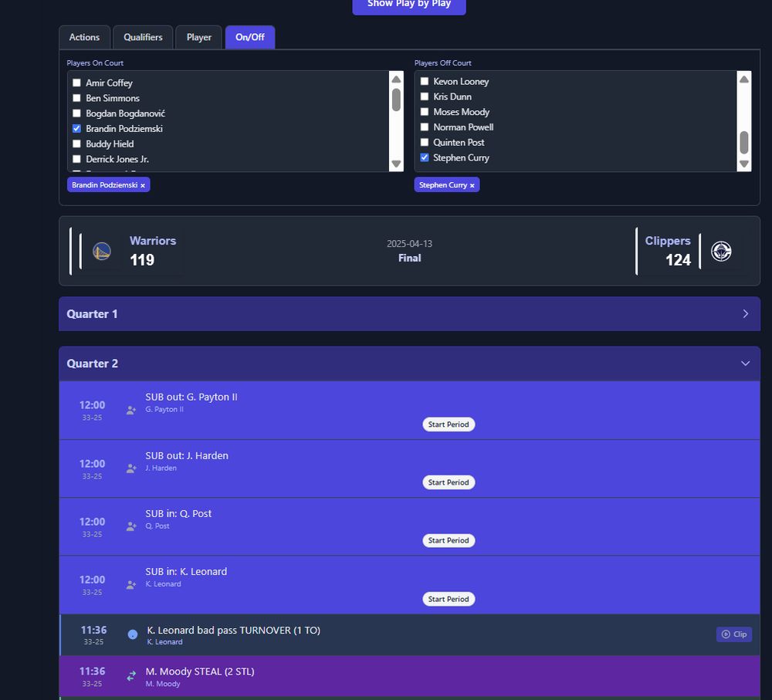Screen dimensions: 772x700
Task: Click Start Period badge on SUB in K. Leonard row
Action: pos(449,599)
